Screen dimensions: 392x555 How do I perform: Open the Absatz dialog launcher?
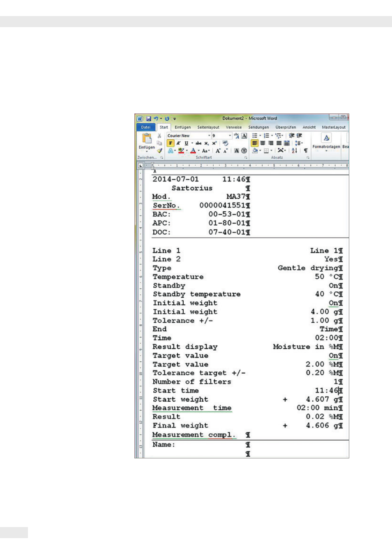coord(308,157)
